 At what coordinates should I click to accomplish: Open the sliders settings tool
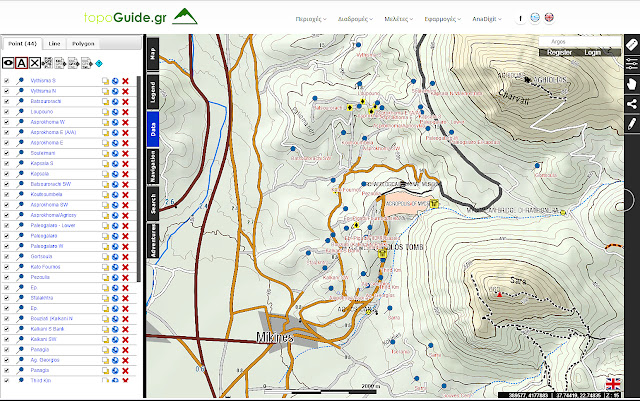(x=632, y=64)
